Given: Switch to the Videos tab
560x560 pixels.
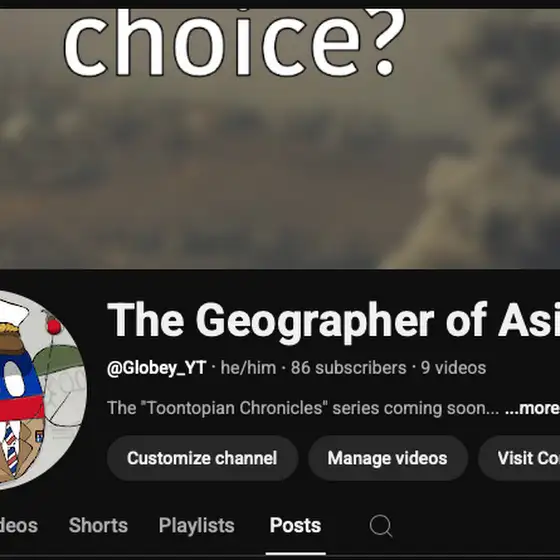Looking at the screenshot, I should point(19,525).
